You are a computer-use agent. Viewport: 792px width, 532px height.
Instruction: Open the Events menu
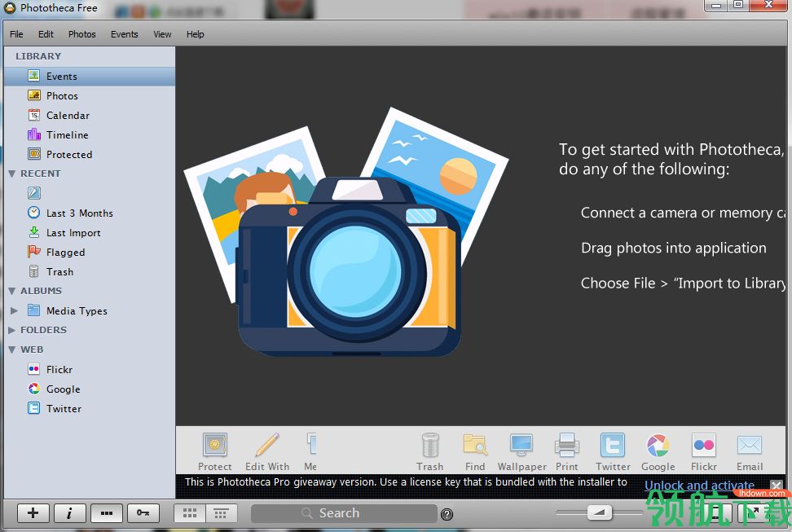click(x=124, y=34)
